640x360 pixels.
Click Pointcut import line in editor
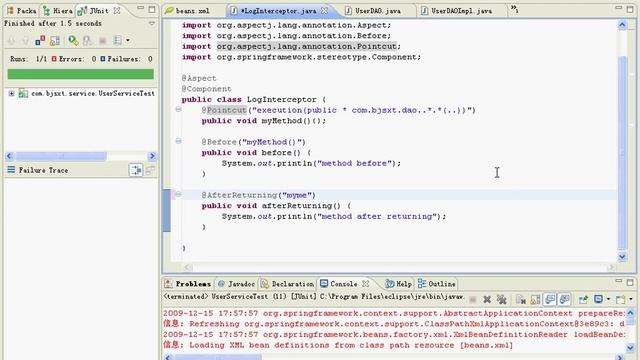click(x=291, y=46)
